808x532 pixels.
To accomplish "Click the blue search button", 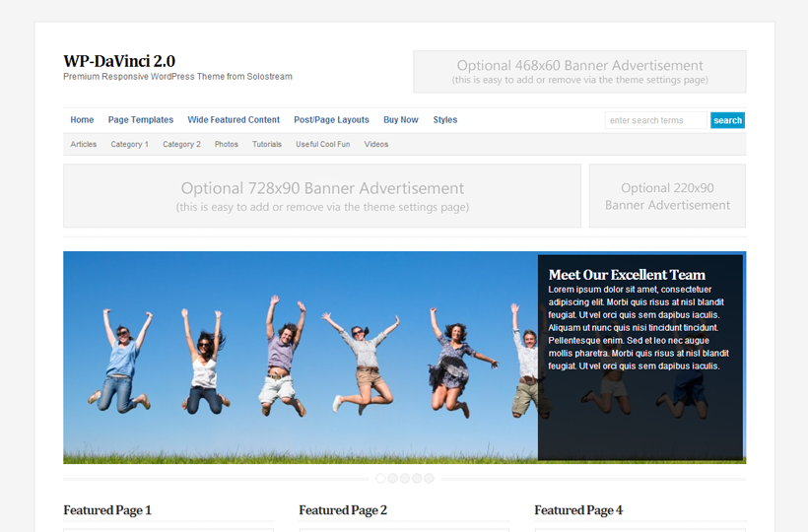I will coord(727,120).
